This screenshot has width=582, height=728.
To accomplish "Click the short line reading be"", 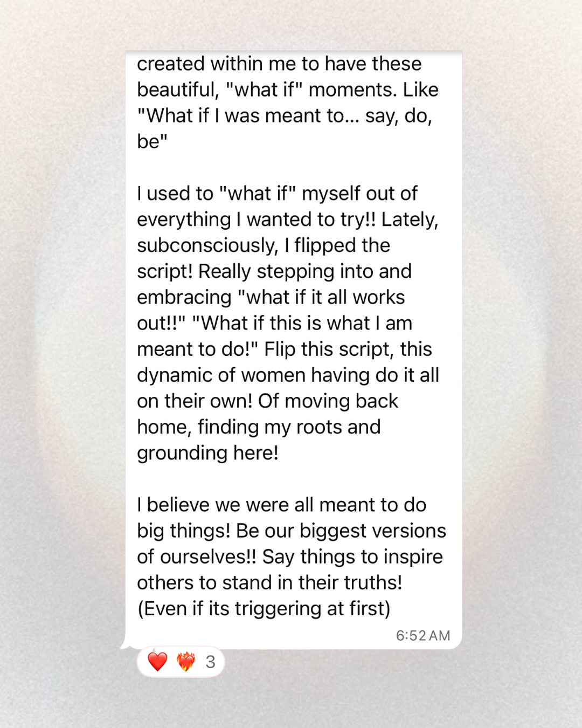I will click(x=152, y=141).
